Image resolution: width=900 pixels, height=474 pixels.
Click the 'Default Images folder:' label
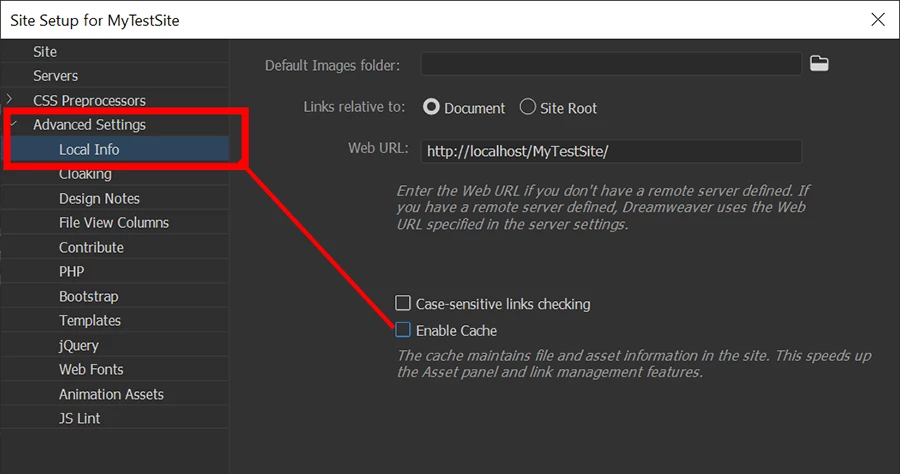pos(332,65)
